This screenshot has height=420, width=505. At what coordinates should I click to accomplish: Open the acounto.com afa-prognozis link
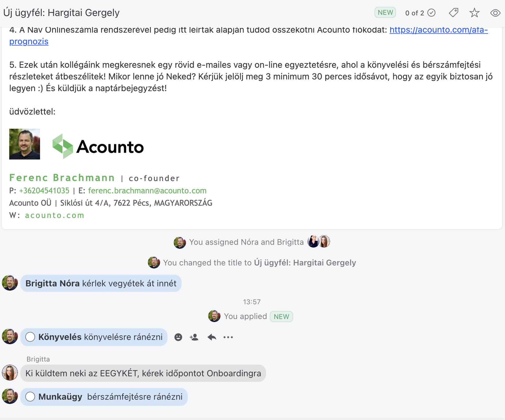(438, 30)
